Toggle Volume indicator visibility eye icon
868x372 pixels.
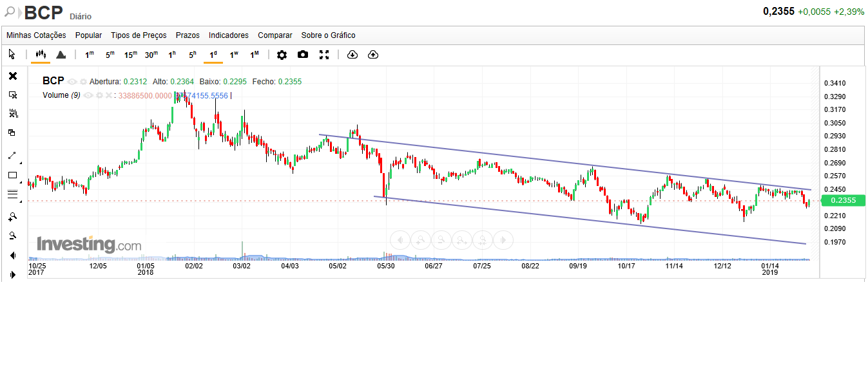(88, 95)
